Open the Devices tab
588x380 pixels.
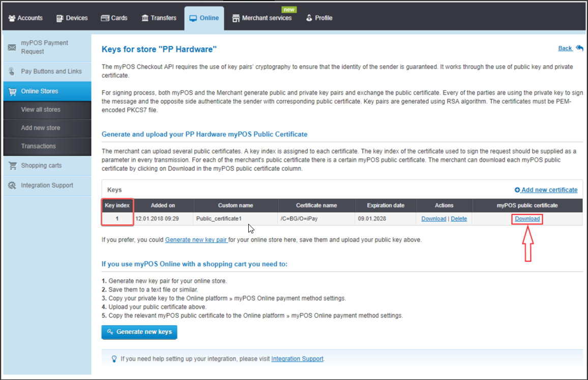(72, 18)
